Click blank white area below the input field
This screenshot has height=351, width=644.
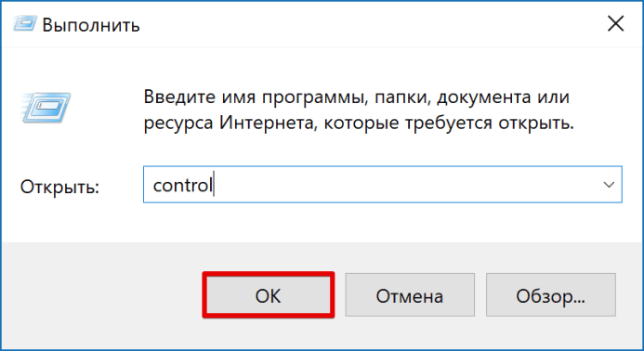[382, 222]
